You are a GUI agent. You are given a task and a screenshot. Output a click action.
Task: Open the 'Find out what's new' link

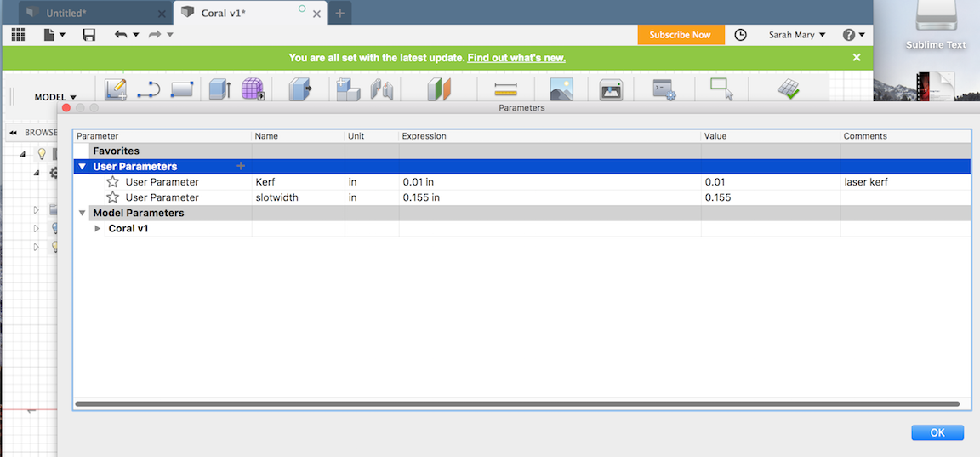pos(516,58)
